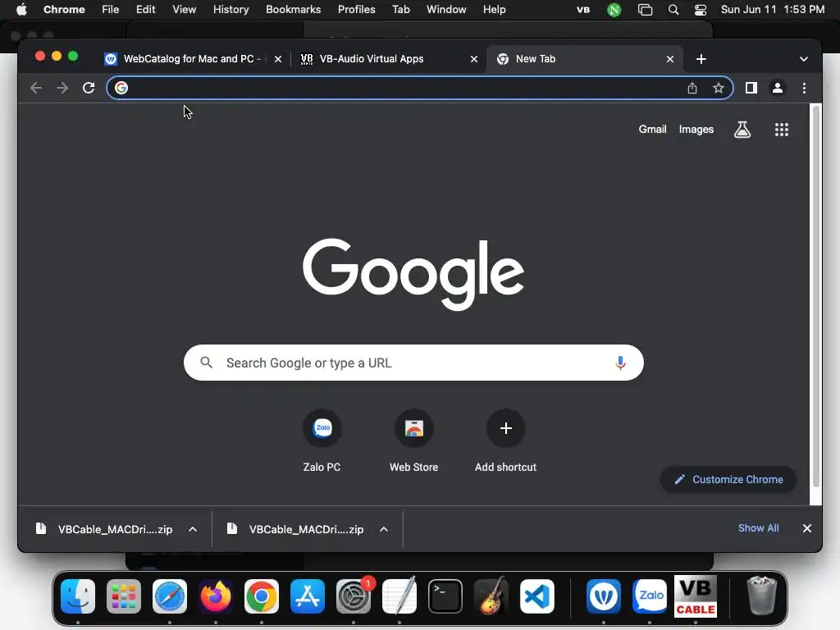Open Control Center in menu bar
The height and width of the screenshot is (630, 840).
(x=701, y=10)
